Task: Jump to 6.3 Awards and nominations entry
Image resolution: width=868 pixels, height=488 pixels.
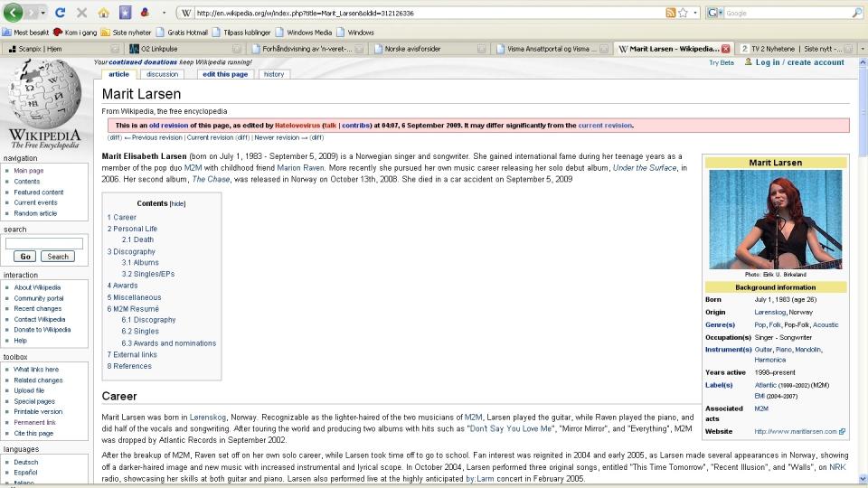Action: tap(169, 343)
